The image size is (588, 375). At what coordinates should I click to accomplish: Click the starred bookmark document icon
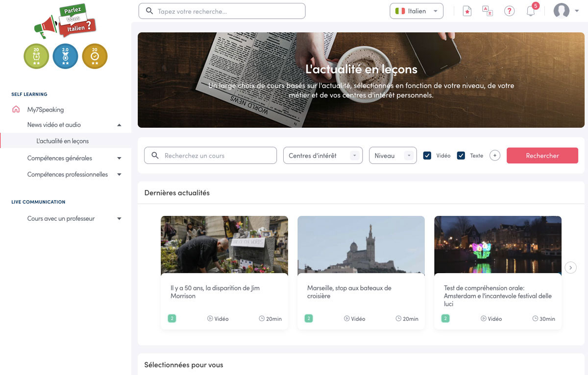pyautogui.click(x=466, y=11)
